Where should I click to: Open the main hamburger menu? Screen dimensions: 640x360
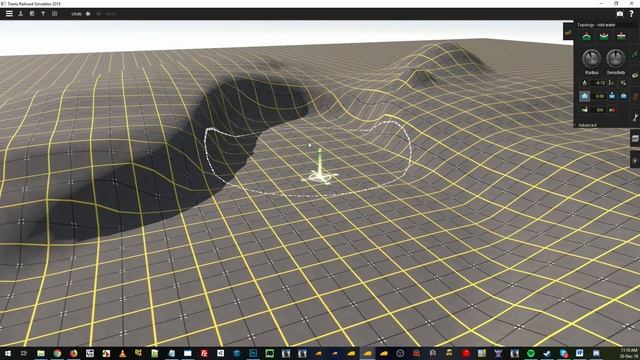(x=9, y=13)
